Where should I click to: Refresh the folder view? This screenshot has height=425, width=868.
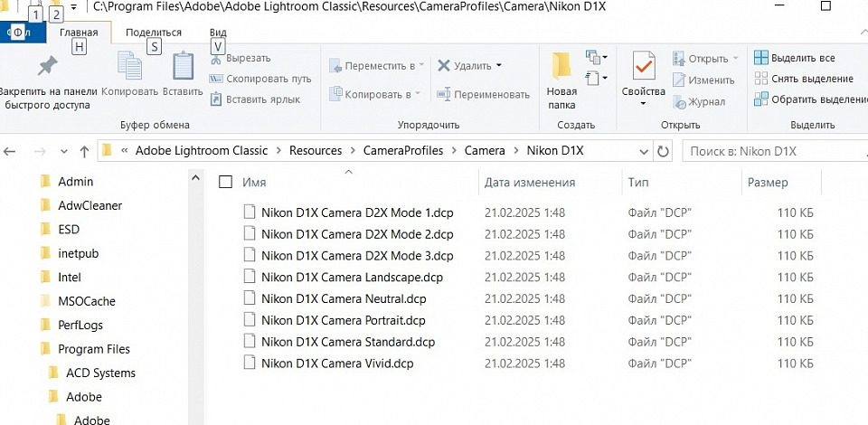(663, 150)
